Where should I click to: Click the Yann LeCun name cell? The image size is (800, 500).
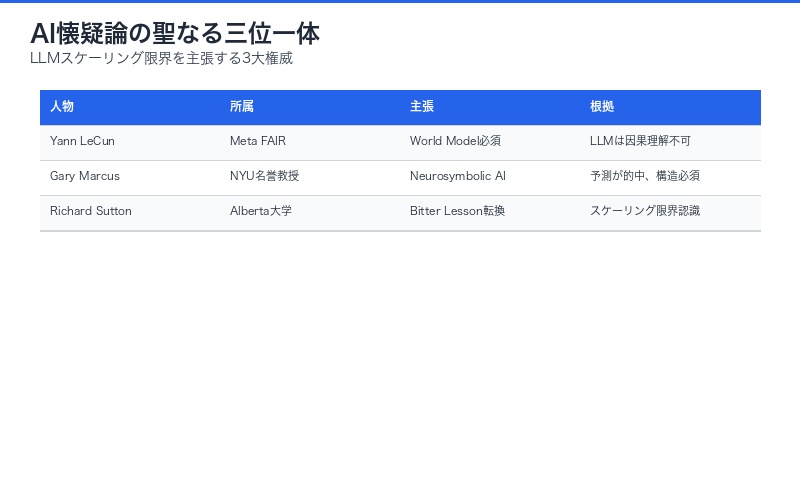click(82, 141)
